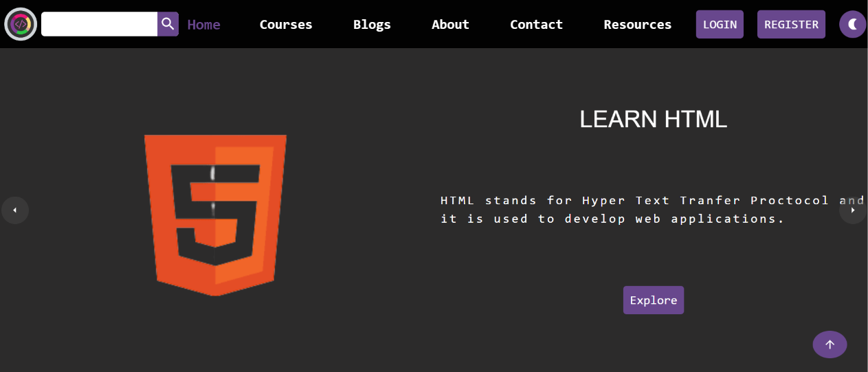
Task: Click the Explore button
Action: click(x=654, y=300)
